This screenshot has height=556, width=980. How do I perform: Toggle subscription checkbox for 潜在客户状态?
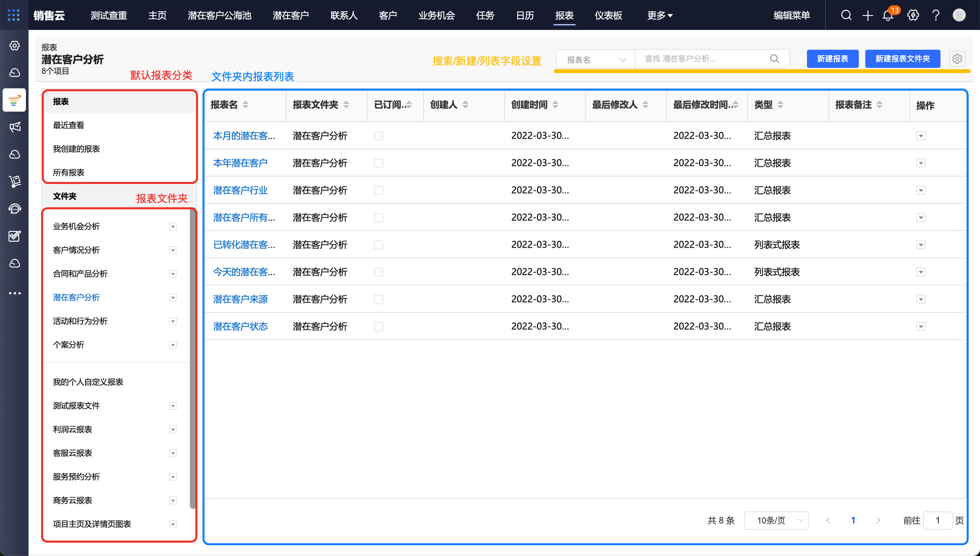378,327
